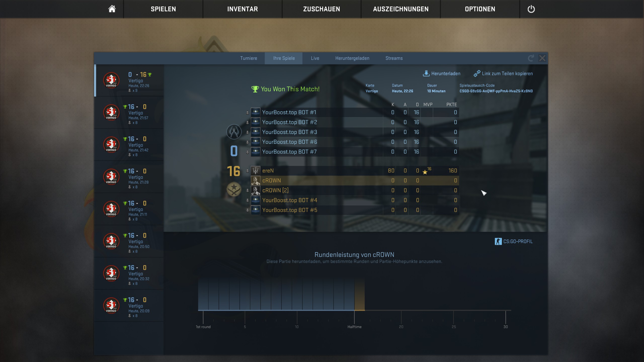The image size is (644, 362).
Task: Toggle visibility for YourBoost.top BOT #1
Action: (247, 112)
